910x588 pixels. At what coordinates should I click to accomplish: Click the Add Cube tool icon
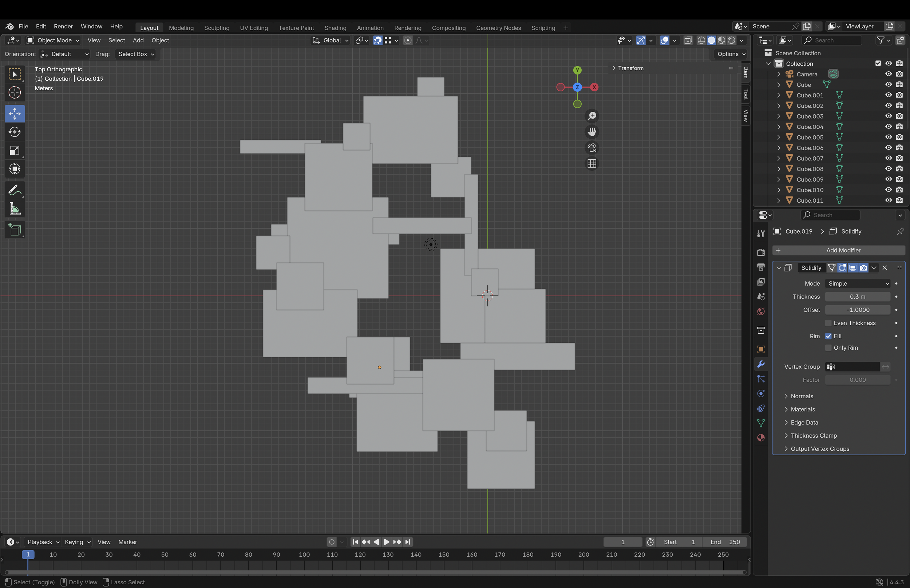coord(15,230)
